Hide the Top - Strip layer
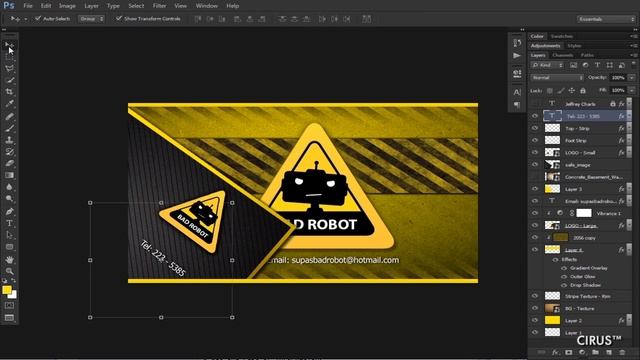The height and width of the screenshot is (360, 640). point(535,128)
